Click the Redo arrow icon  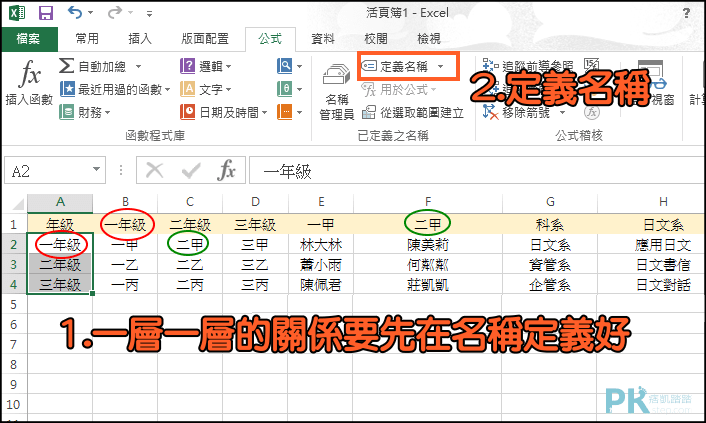click(114, 13)
